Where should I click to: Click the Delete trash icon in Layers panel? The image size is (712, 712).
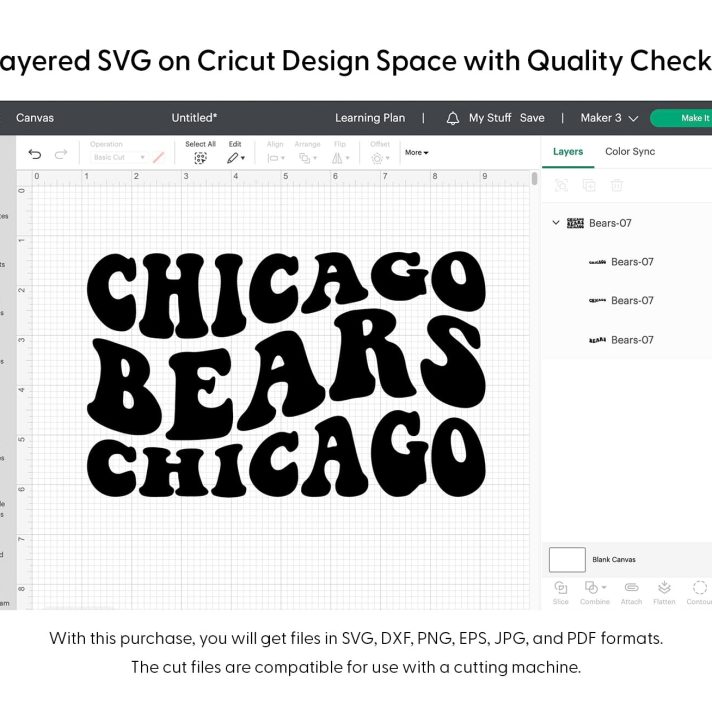tap(617, 185)
